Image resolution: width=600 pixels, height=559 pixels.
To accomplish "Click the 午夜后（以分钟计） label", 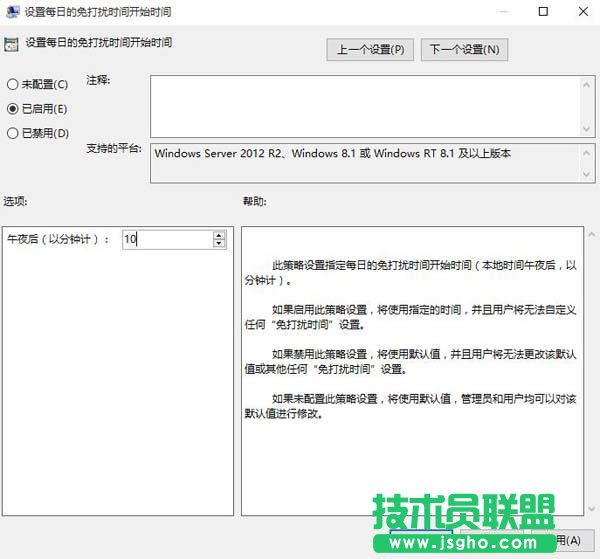I will tap(58, 239).
